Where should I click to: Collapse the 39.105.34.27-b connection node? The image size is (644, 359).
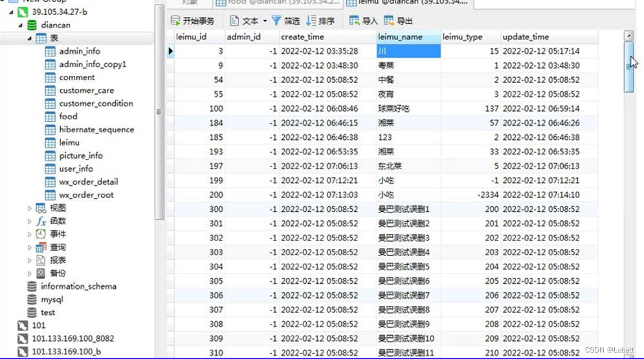point(11,12)
